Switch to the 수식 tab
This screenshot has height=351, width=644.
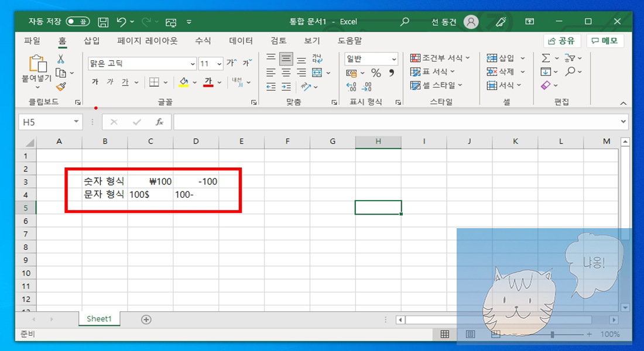203,40
